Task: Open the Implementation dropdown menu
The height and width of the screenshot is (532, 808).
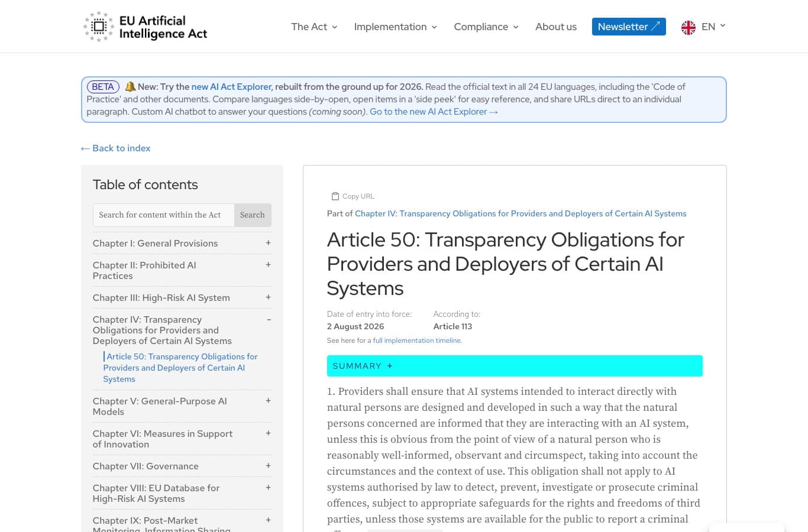Action: click(395, 27)
